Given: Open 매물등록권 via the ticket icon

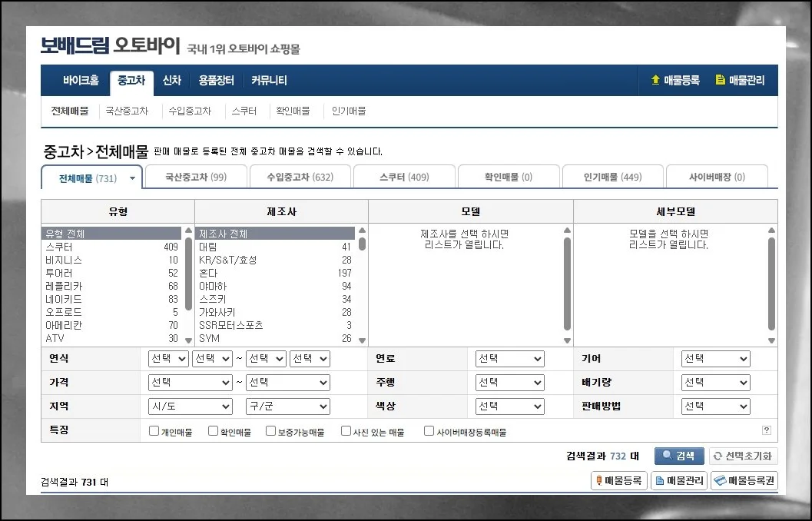Looking at the screenshot, I should pos(720,480).
